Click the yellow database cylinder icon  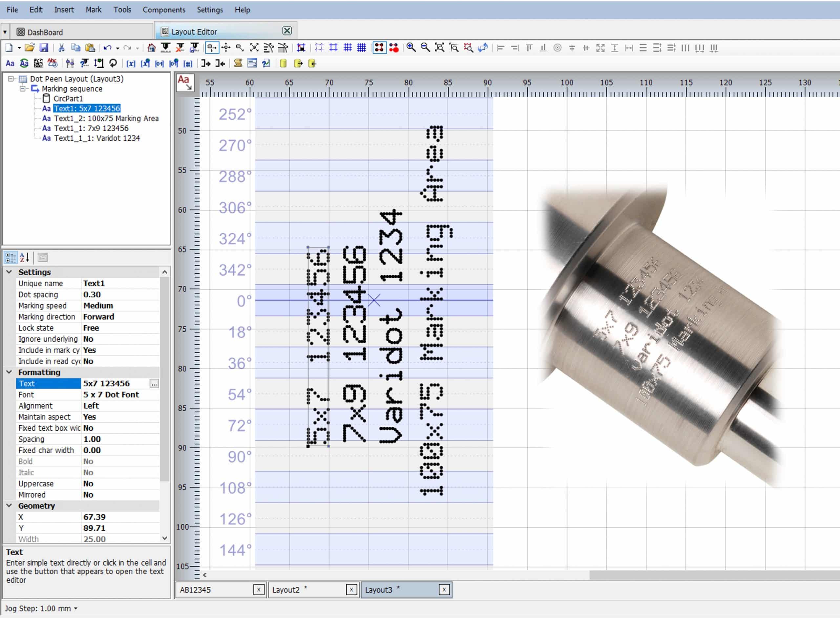tap(283, 63)
